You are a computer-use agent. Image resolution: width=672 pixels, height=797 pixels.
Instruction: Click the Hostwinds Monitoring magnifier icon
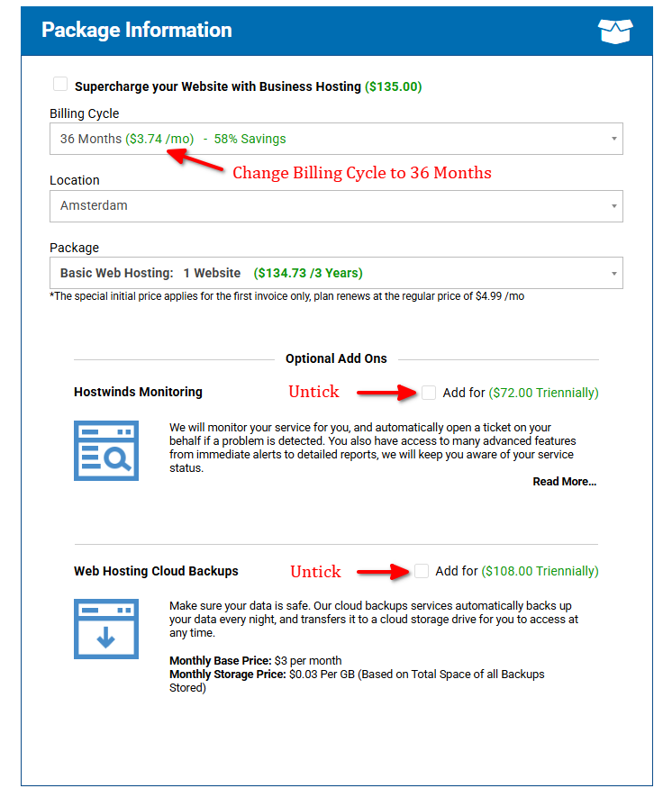click(x=106, y=450)
